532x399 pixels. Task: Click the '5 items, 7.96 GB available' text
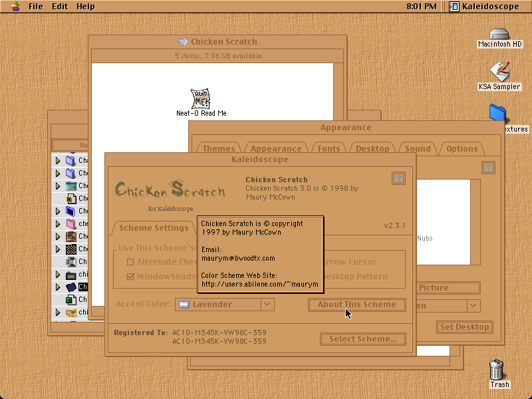pos(218,56)
